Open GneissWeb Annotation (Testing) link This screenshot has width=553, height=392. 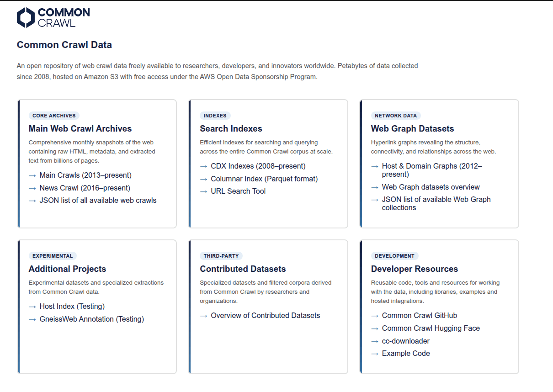[x=92, y=319]
